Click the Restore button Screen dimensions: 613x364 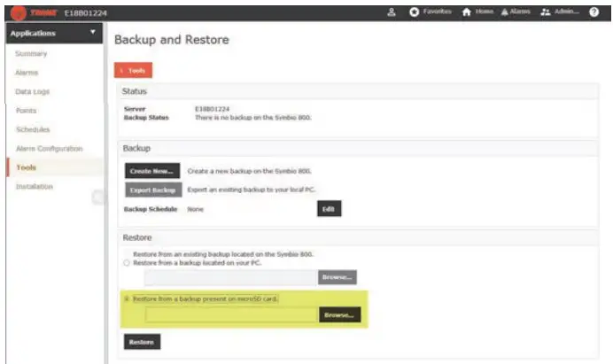[x=142, y=342]
